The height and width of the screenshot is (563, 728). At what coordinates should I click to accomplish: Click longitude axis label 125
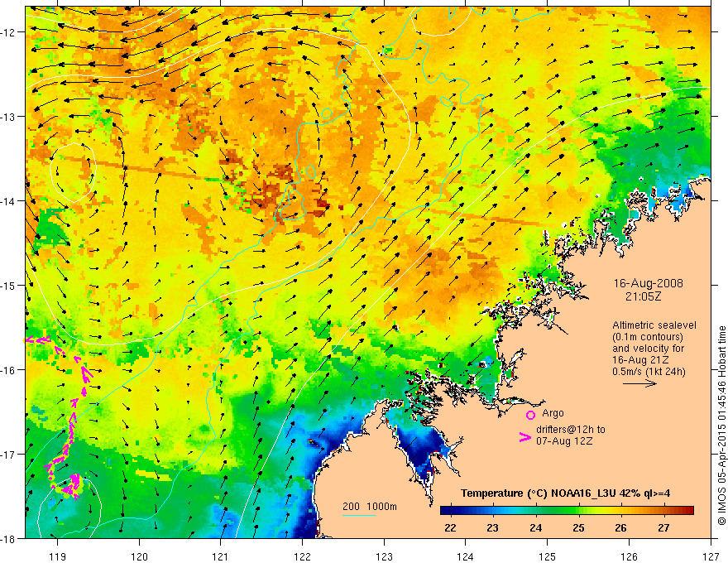point(548,556)
